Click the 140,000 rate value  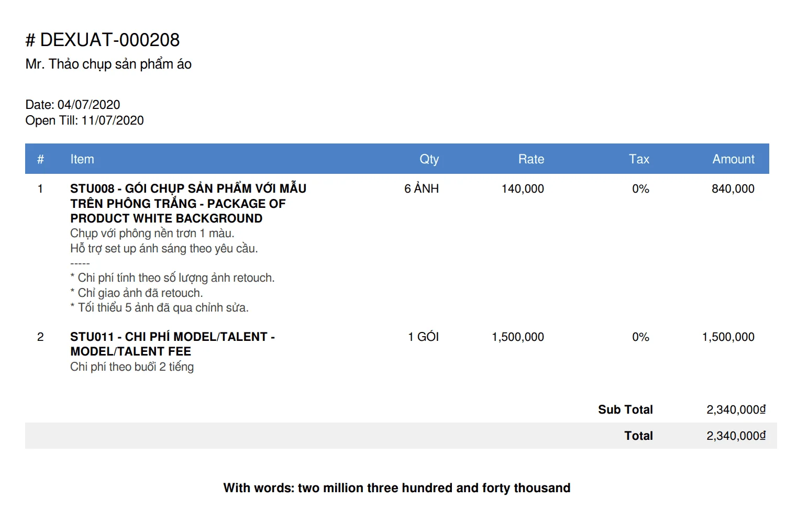click(x=523, y=189)
